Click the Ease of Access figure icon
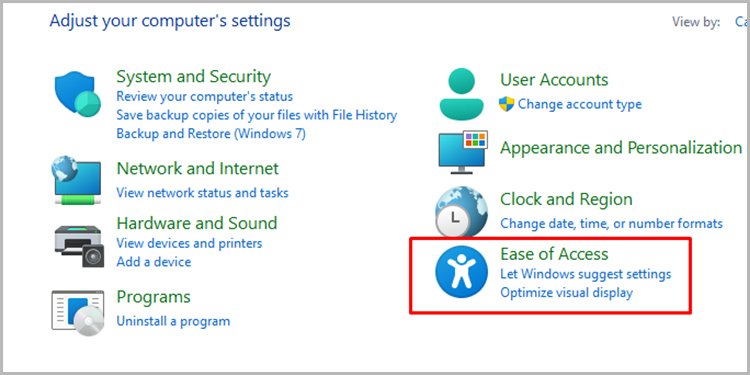 (x=462, y=272)
